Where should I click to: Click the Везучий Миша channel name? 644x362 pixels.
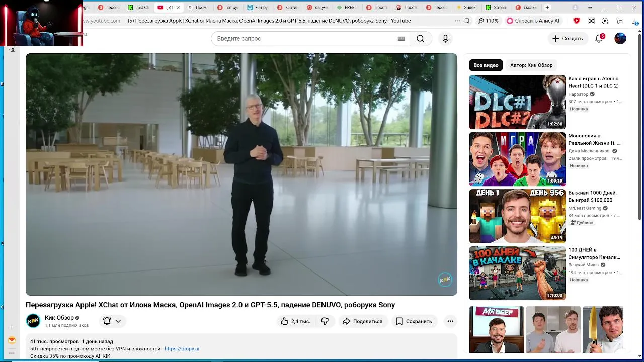584,265
